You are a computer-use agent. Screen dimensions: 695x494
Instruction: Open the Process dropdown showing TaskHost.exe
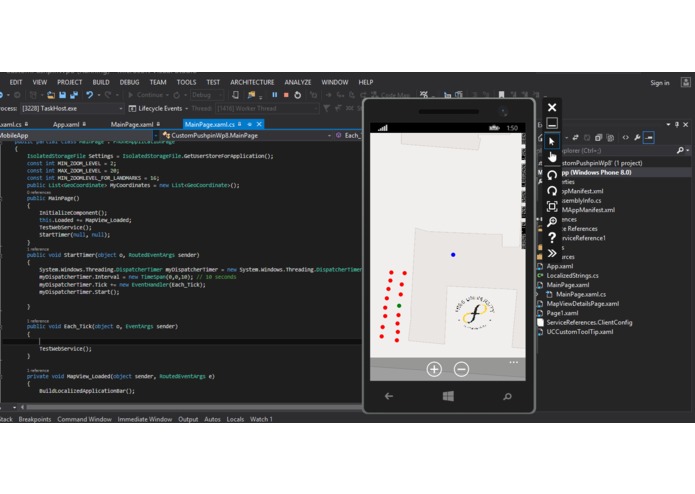click(x=71, y=109)
